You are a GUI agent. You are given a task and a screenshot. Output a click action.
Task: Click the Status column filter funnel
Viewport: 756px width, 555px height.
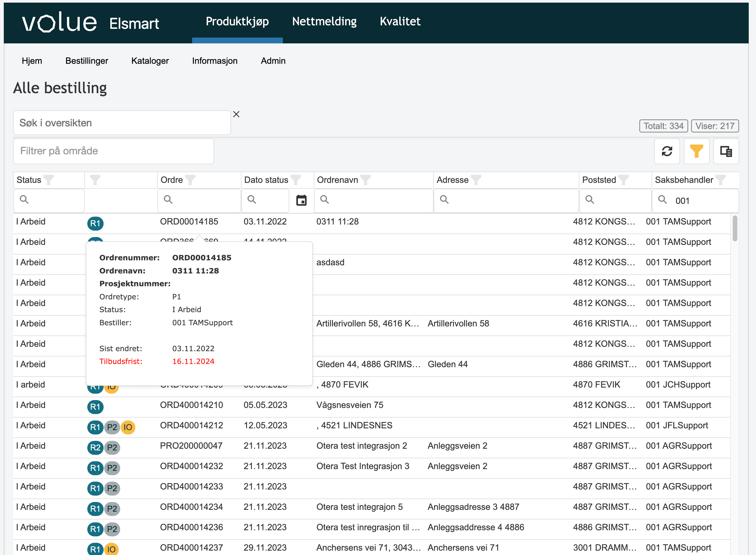pos(49,180)
